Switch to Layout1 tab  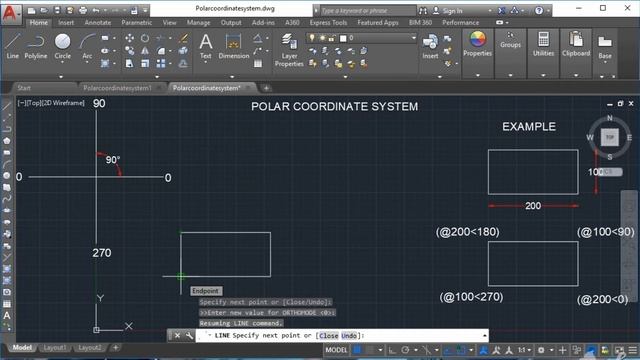click(55, 348)
